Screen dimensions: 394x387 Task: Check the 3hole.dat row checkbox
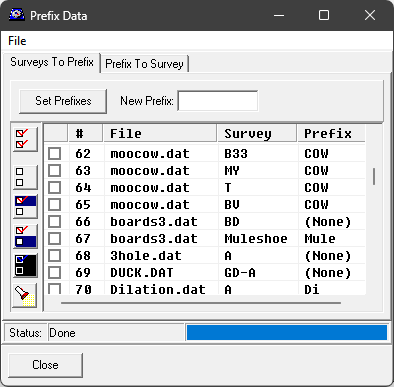[55, 256]
